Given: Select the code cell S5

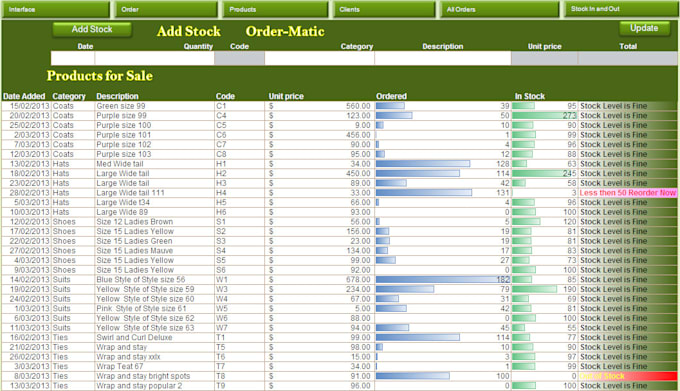Looking at the screenshot, I should [x=239, y=260].
